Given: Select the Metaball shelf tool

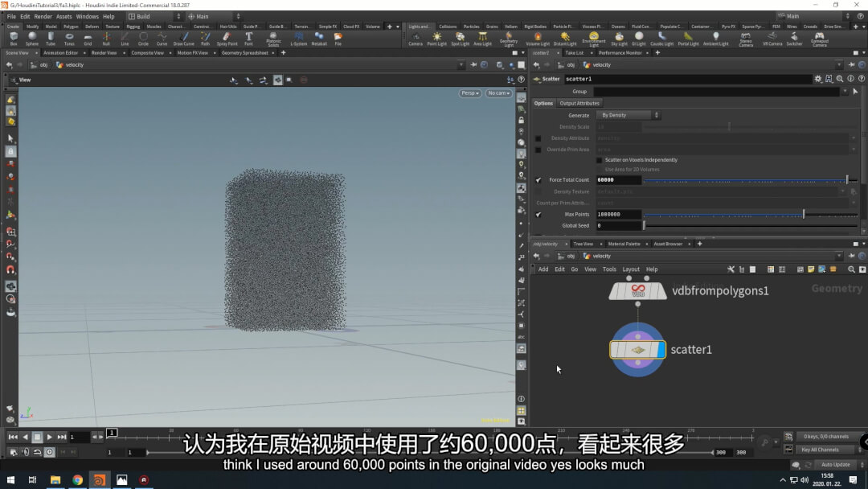Looking at the screenshot, I should [319, 39].
